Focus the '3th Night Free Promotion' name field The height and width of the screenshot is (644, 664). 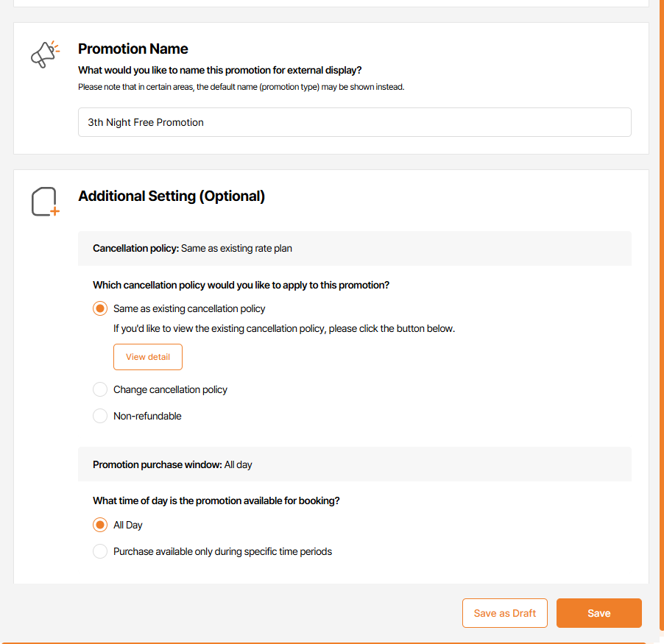[354, 122]
